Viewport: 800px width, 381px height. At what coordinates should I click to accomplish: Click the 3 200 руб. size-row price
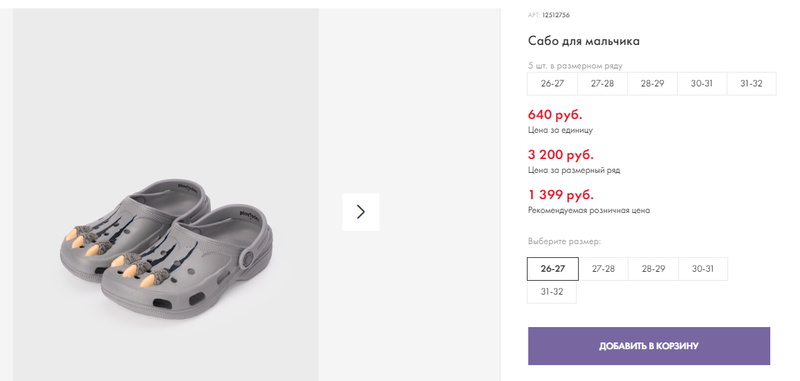tap(561, 155)
